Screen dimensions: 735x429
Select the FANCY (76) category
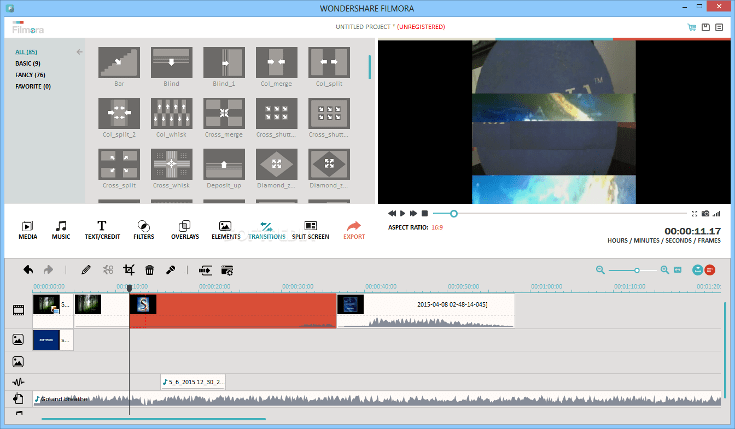[x=30, y=75]
